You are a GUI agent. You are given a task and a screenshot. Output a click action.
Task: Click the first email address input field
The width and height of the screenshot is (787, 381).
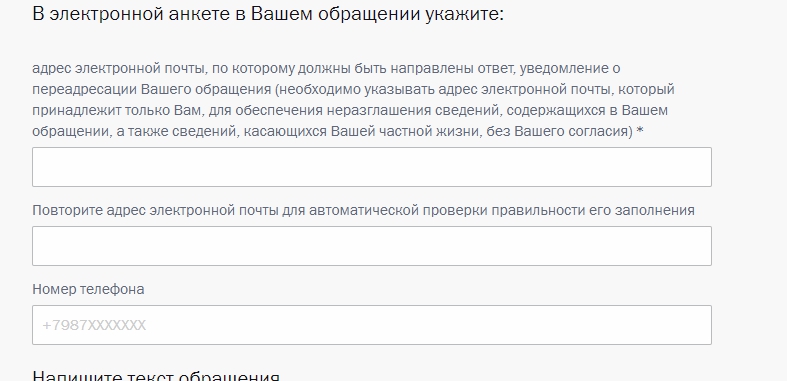click(371, 167)
